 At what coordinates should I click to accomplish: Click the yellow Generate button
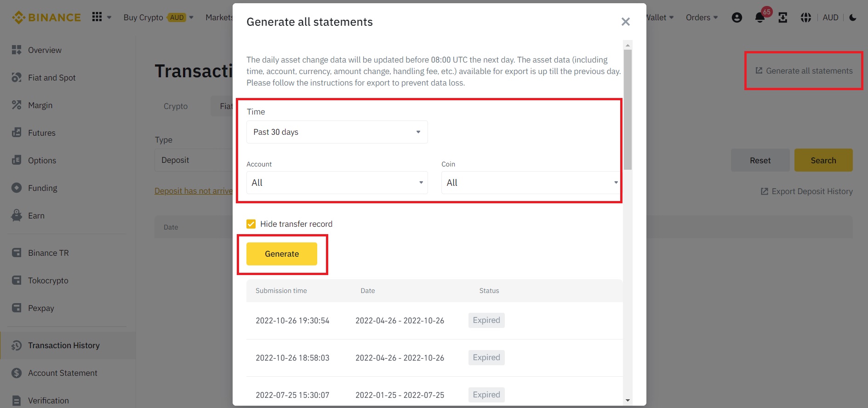[x=282, y=254]
